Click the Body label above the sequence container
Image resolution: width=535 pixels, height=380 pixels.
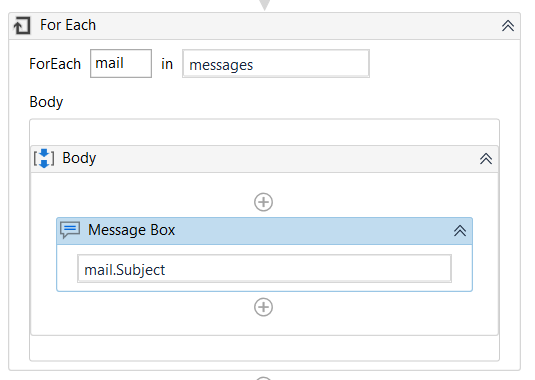pyautogui.click(x=46, y=102)
